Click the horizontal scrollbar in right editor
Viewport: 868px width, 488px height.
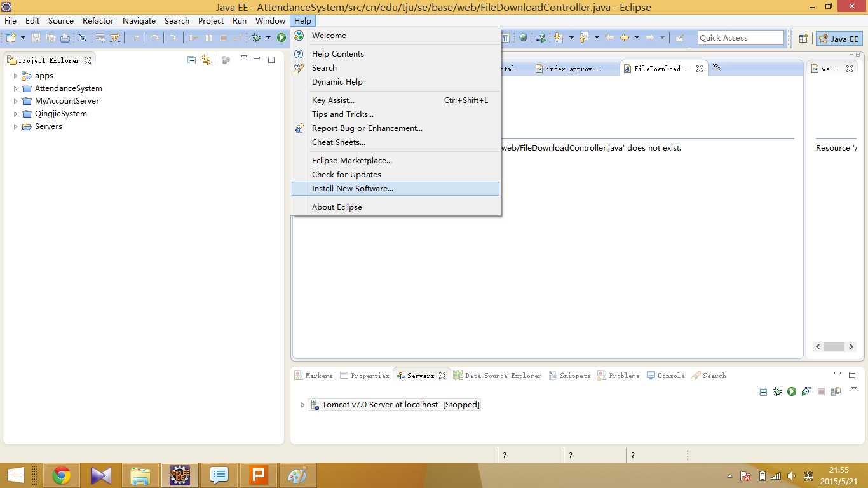tap(834, 347)
